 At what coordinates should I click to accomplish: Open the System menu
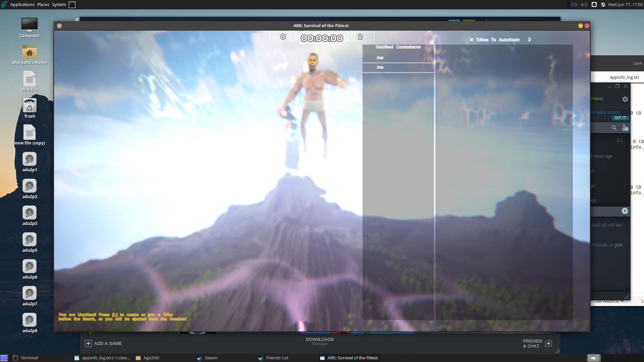pyautogui.click(x=59, y=5)
